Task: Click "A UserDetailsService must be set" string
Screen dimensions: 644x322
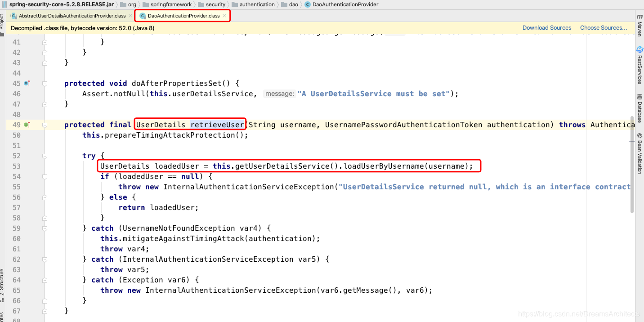Action: point(374,94)
